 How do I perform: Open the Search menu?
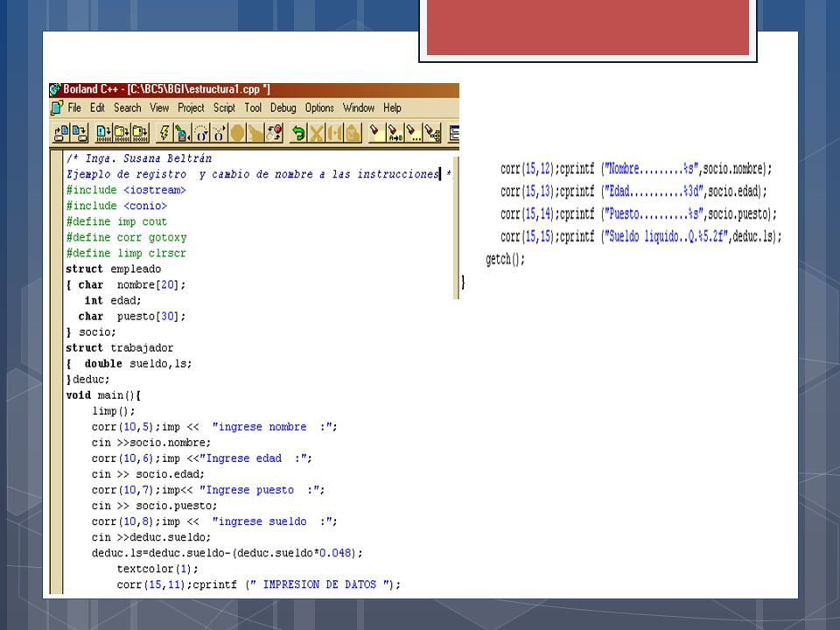pos(128,108)
